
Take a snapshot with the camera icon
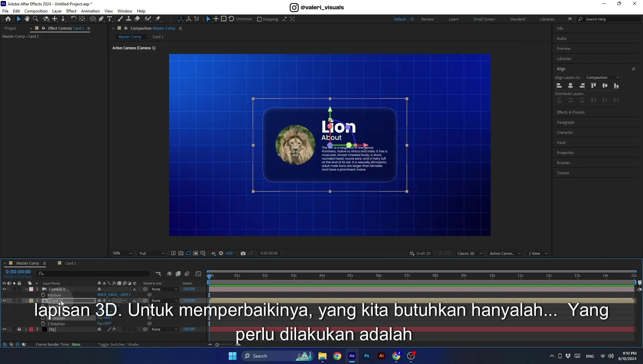243,253
